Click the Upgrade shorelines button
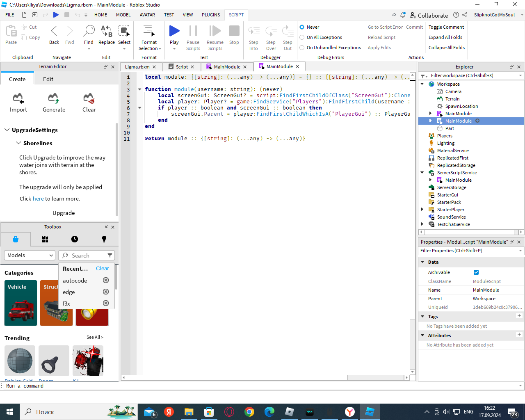Screen dimensions: 525x420 point(64,213)
